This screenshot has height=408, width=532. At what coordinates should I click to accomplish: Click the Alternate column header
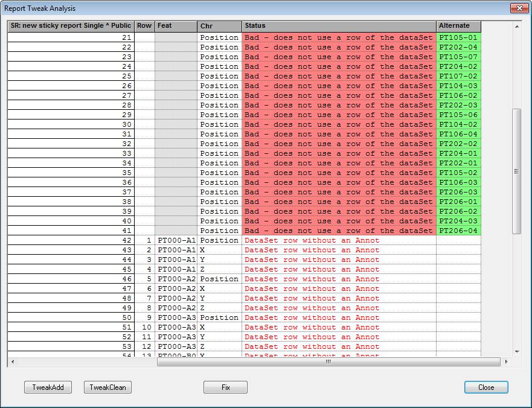pyautogui.click(x=458, y=26)
